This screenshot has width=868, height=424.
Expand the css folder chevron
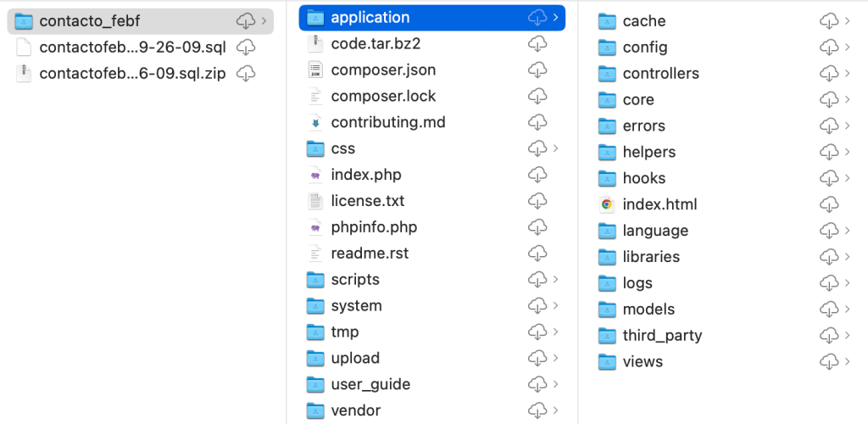(556, 149)
